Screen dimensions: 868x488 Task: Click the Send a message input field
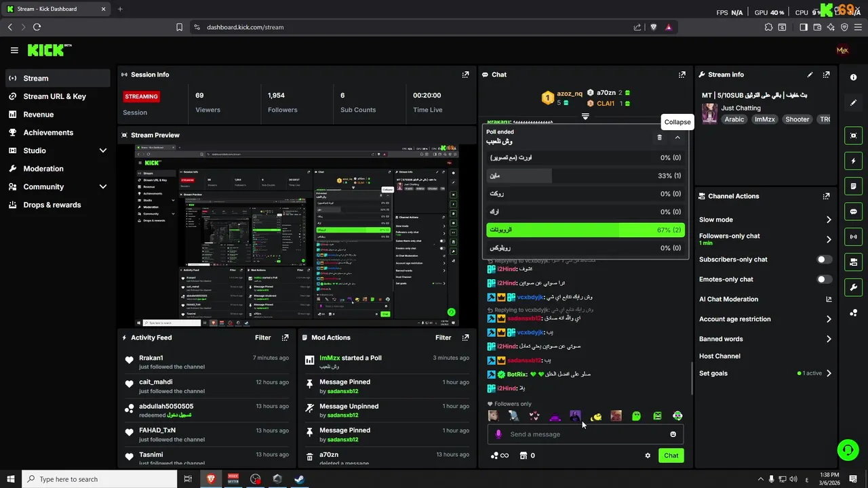tap(585, 434)
